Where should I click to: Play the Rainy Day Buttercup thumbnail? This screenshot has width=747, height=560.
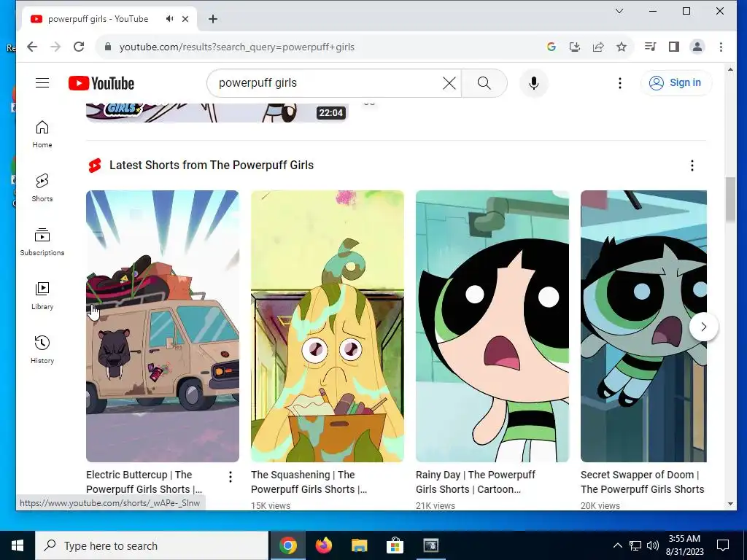coord(492,326)
